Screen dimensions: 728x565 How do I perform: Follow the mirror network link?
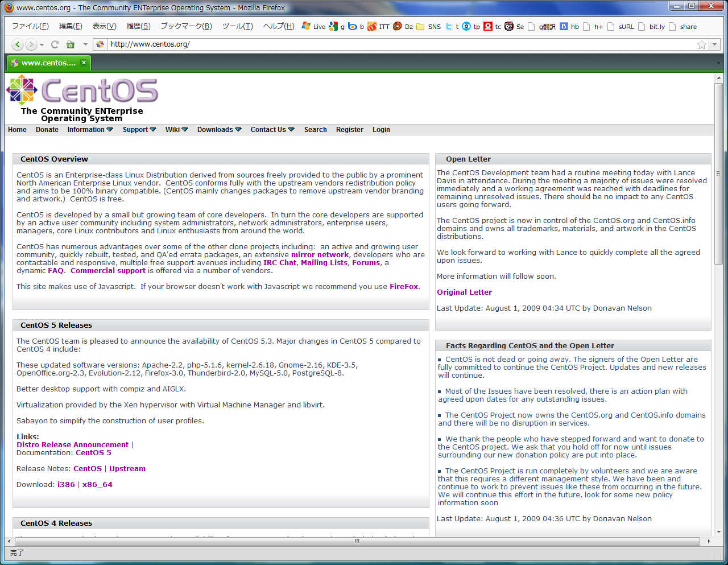[x=320, y=255]
